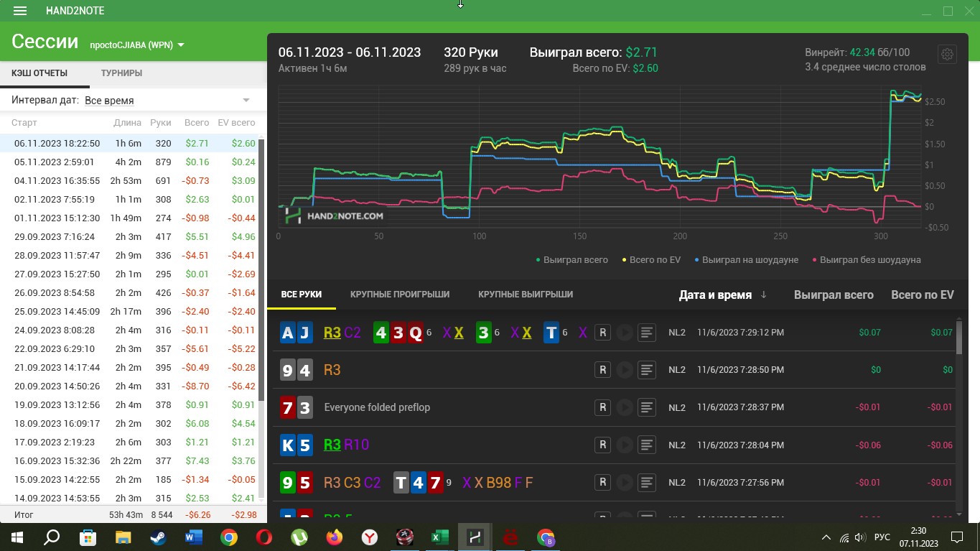This screenshot has width=980, height=551.
Task: Play the K5 hand replay
Action: click(625, 445)
